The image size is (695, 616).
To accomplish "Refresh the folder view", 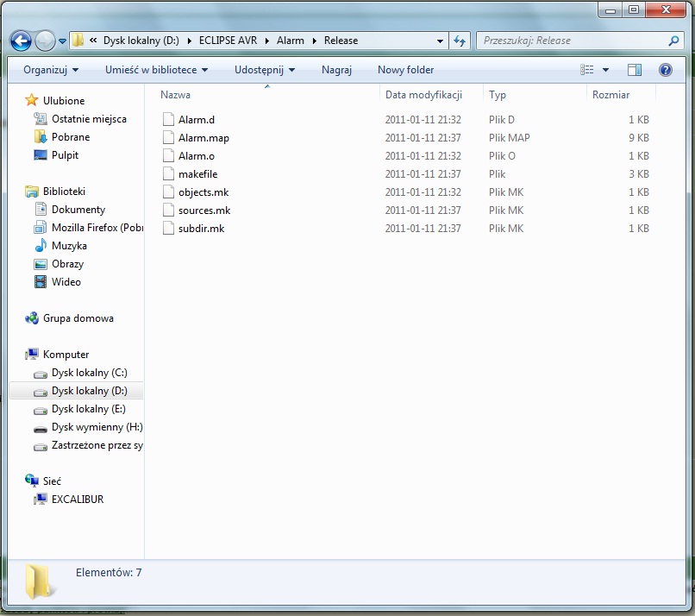I will click(x=460, y=41).
